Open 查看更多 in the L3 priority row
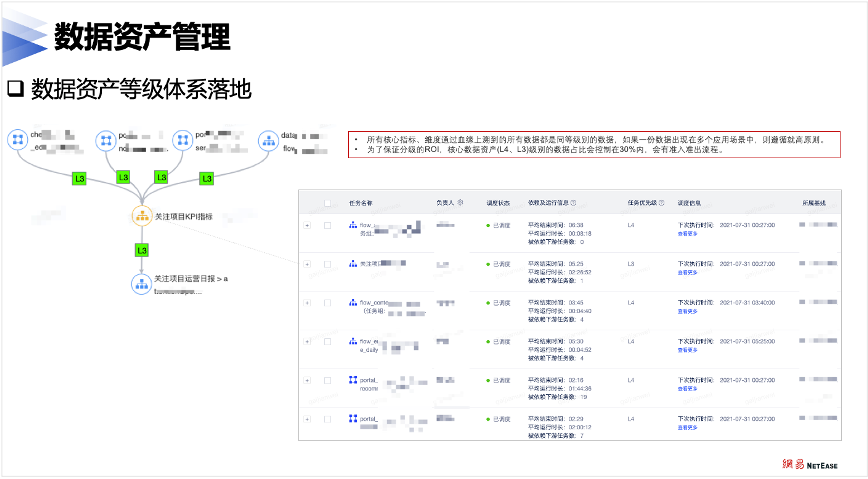This screenshot has width=868, height=479. click(x=688, y=272)
